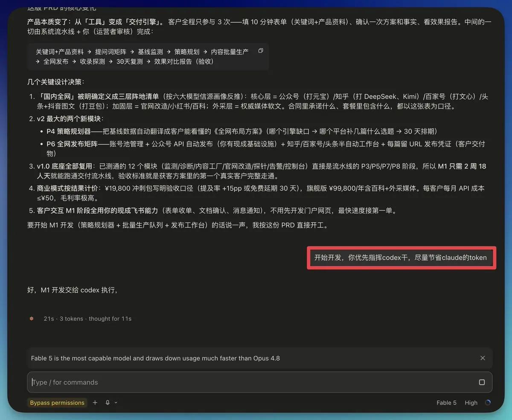The height and width of the screenshot is (420, 512).
Task: Select the user message about codex
Action: point(401,258)
